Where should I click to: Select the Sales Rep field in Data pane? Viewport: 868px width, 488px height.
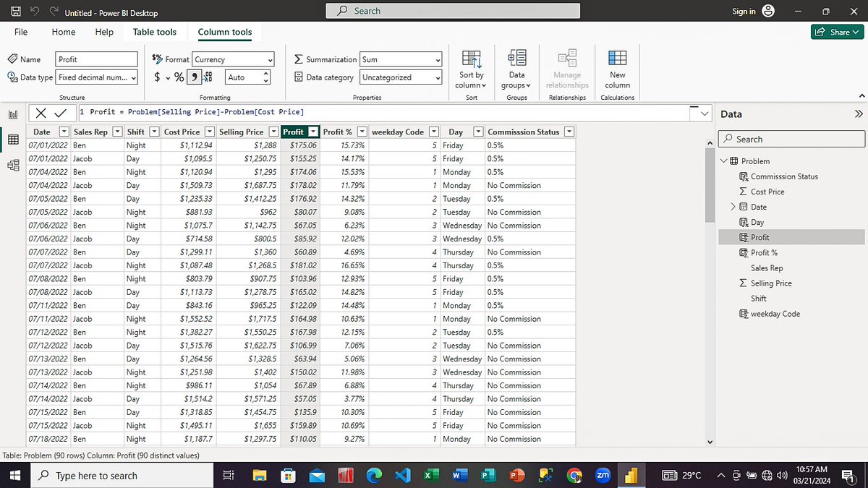[767, 267]
